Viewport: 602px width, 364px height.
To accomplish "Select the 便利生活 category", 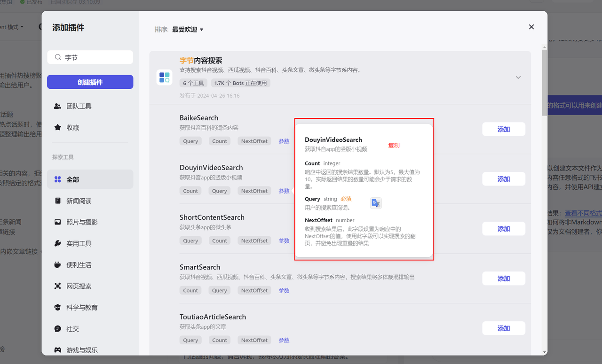I will tap(90, 265).
